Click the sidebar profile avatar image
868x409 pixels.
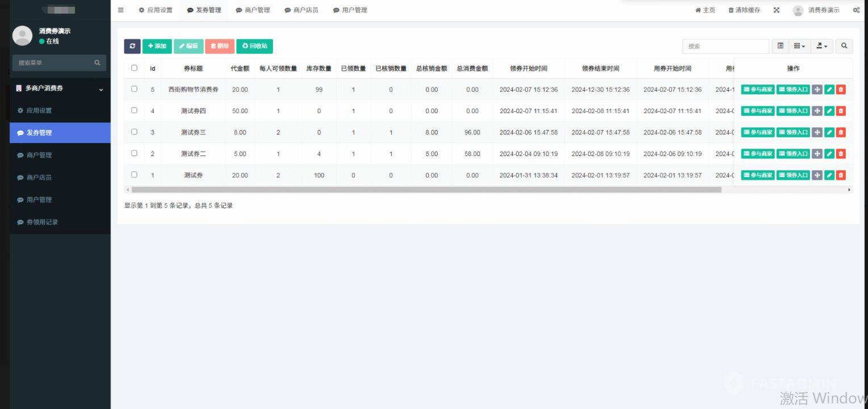pos(22,36)
